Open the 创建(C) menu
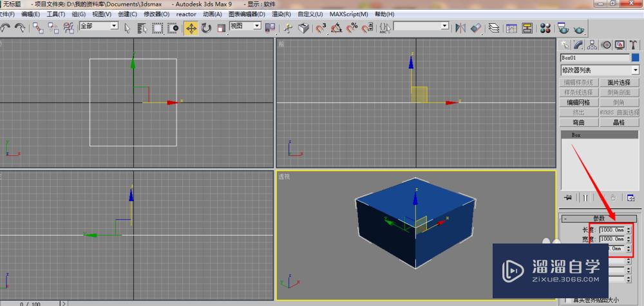Image resolution: width=644 pixels, height=306 pixels. (128, 14)
